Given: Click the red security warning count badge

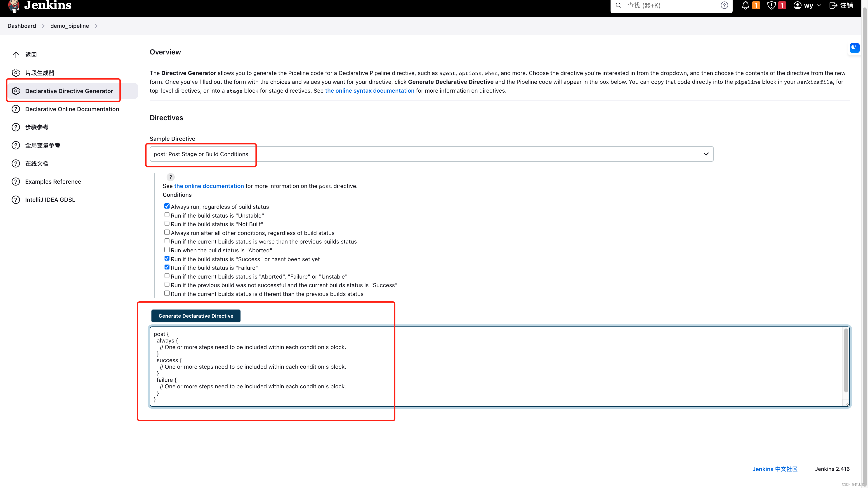Looking at the screenshot, I should point(782,5).
